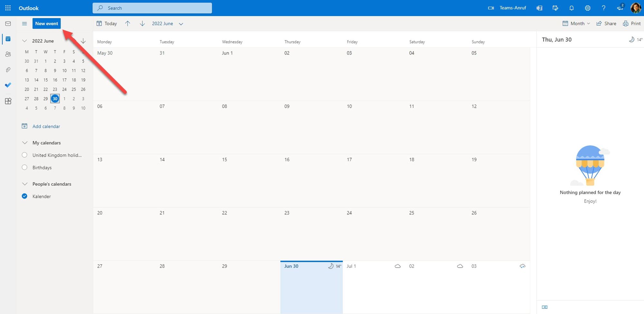This screenshot has height=314, width=644.
Task: Open notifications bell icon
Action: pos(572,8)
